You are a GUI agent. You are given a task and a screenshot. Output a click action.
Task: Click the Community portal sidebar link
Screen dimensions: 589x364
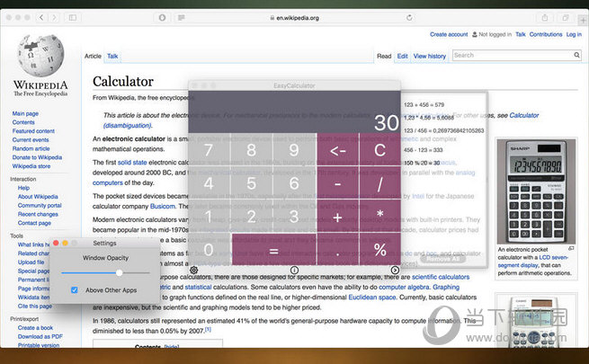tap(40, 205)
